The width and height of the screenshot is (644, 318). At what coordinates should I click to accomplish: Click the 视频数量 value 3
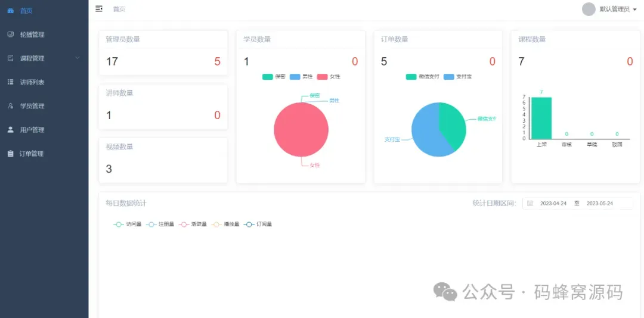click(x=109, y=169)
